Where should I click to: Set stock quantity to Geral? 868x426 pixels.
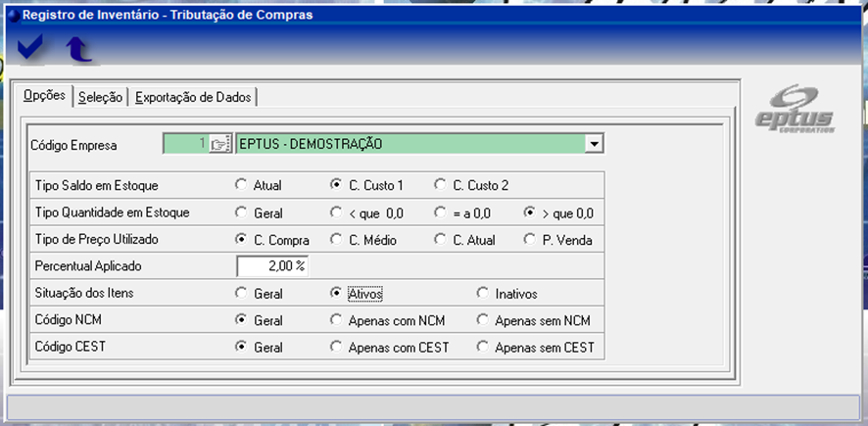tap(241, 213)
